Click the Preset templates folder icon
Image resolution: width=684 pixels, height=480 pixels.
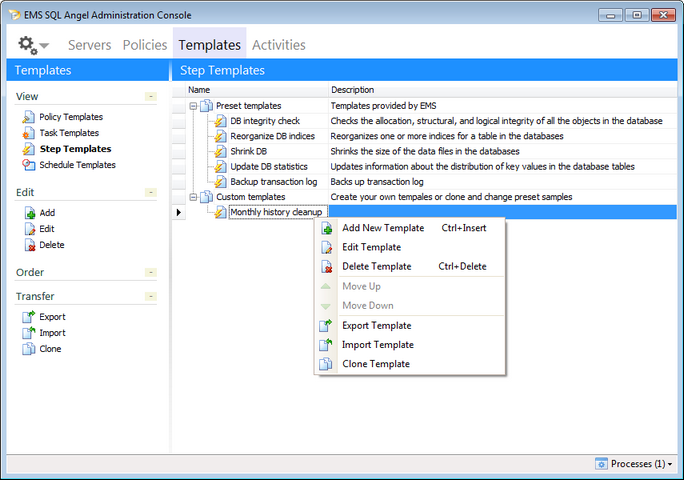click(206, 106)
